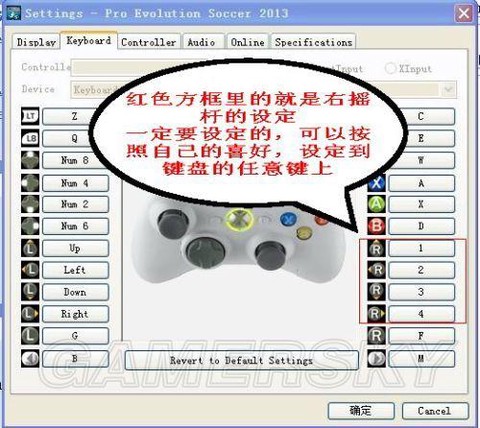Viewport: 480px width, 428px height.
Task: Click the Num 4 key assignment
Action: (x=75, y=183)
